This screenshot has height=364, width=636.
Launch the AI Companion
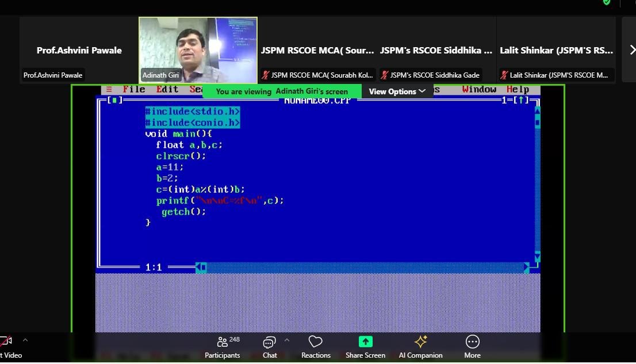[x=420, y=347]
